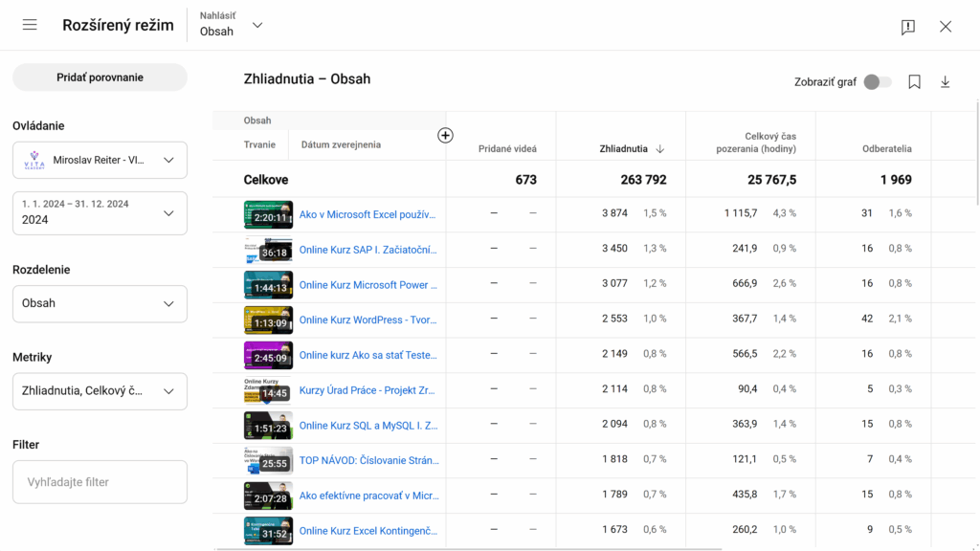Screen dimensions: 980x551
Task: Open the hamburger navigation menu
Action: [30, 25]
